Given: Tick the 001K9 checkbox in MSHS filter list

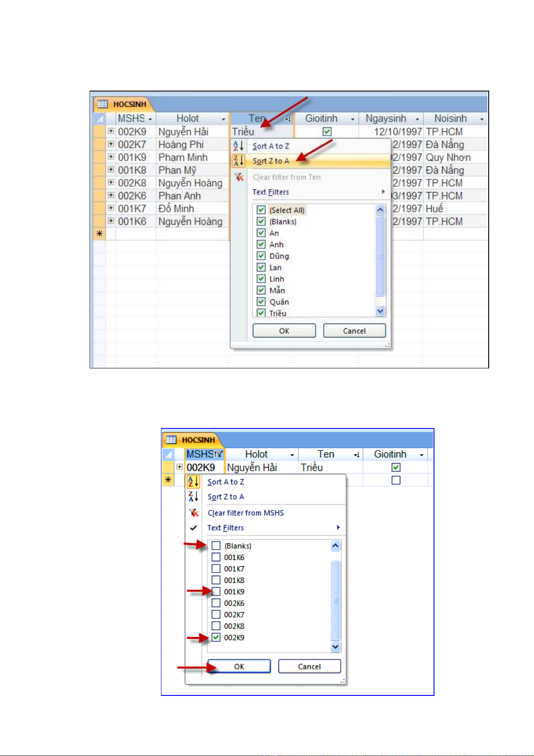Looking at the screenshot, I should pos(216,591).
